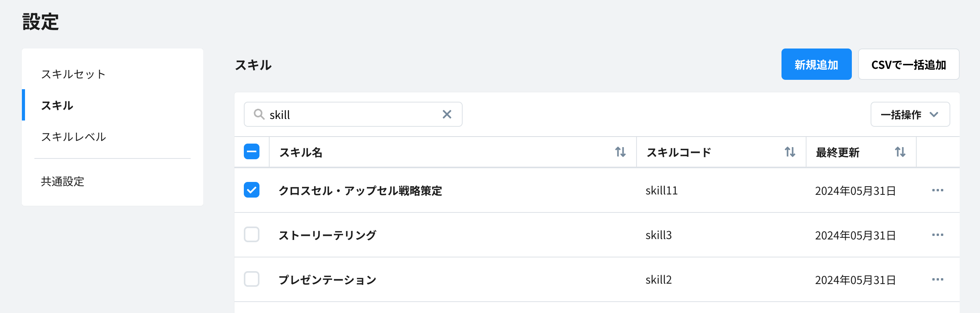Image resolution: width=980 pixels, height=313 pixels.
Task: Sort by スキル名 column arrows
Action: pyautogui.click(x=620, y=152)
